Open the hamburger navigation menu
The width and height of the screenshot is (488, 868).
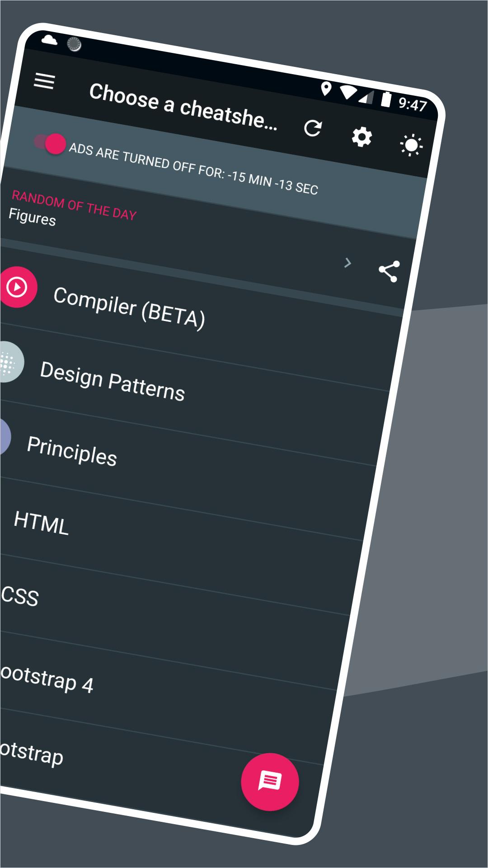44,81
